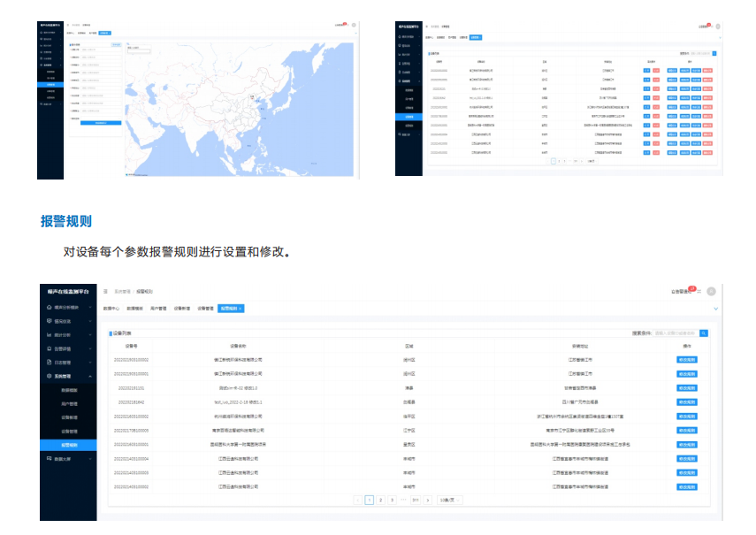
Task: Open the user avatar menu
Action: 711,292
